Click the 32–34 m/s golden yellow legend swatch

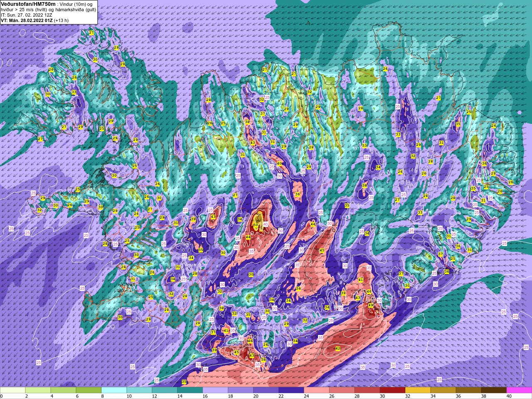click(419, 390)
